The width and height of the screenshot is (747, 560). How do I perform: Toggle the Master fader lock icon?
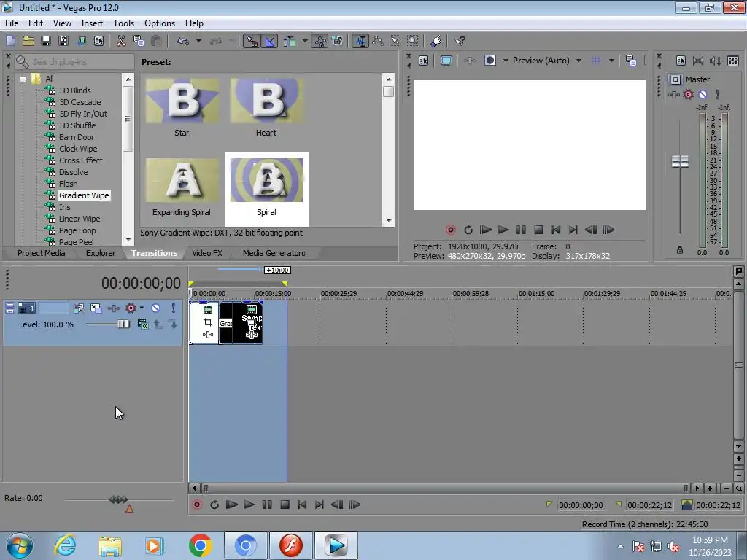680,250
